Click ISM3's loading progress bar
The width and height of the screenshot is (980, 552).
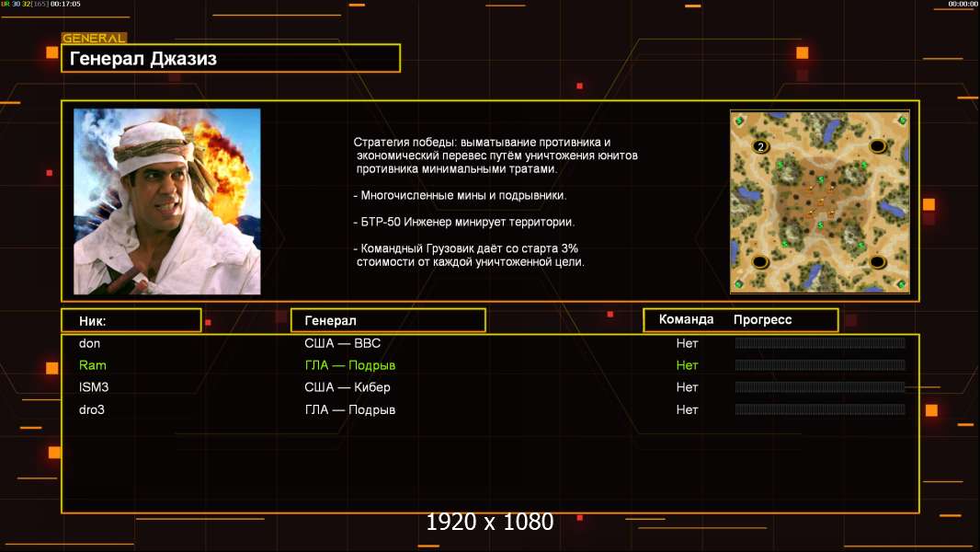click(820, 387)
